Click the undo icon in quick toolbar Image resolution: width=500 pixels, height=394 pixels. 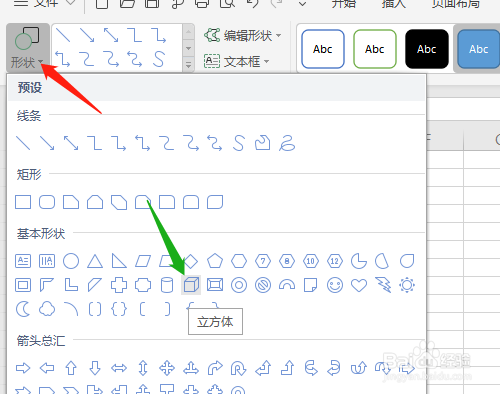click(x=253, y=4)
